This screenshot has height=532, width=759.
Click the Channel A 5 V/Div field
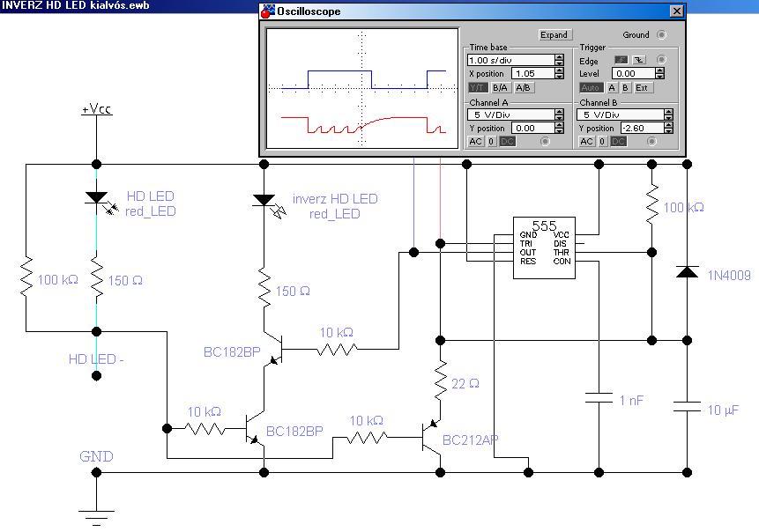click(x=510, y=115)
